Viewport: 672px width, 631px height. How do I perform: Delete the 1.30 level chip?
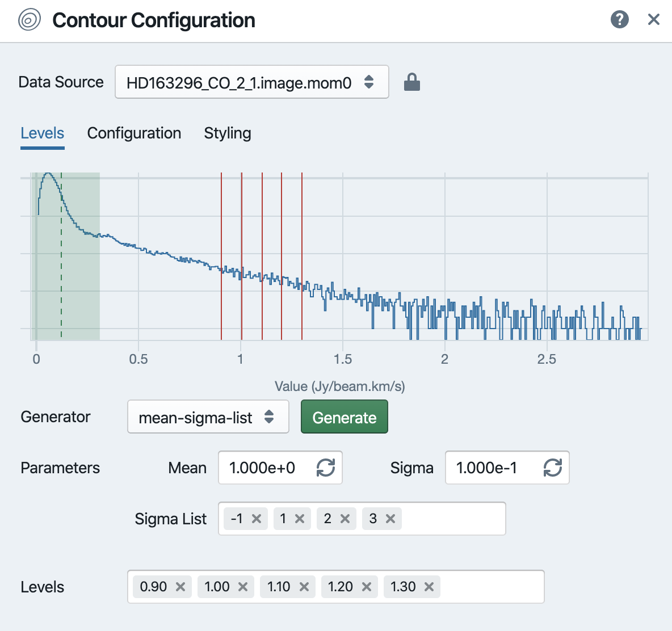point(430,587)
